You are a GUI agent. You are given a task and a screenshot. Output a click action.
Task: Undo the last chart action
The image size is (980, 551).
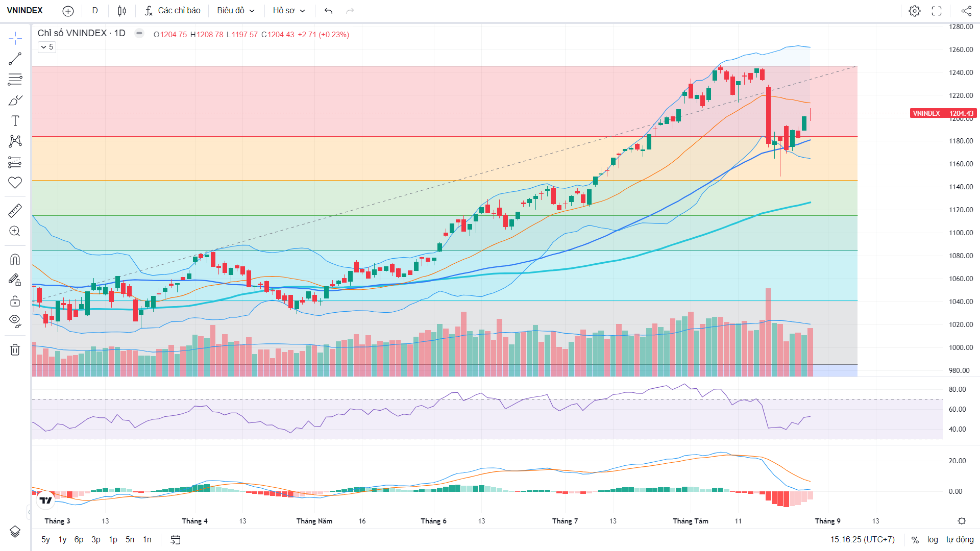pos(329,11)
